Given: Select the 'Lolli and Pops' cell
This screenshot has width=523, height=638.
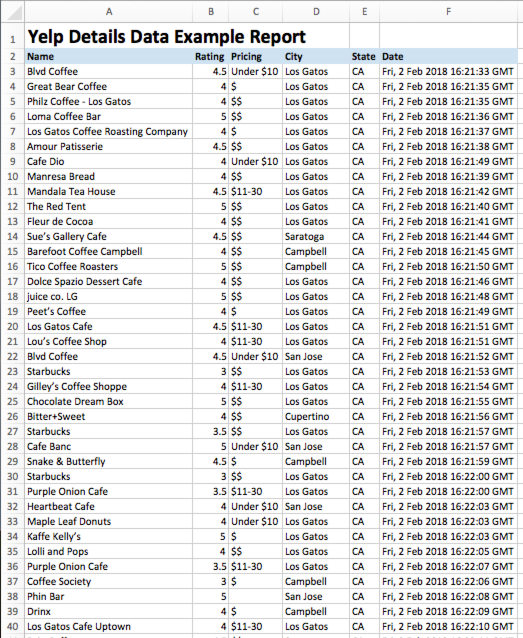Looking at the screenshot, I should (x=109, y=551).
